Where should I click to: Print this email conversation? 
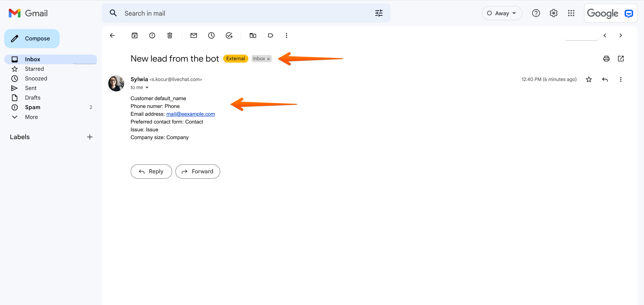(606, 59)
